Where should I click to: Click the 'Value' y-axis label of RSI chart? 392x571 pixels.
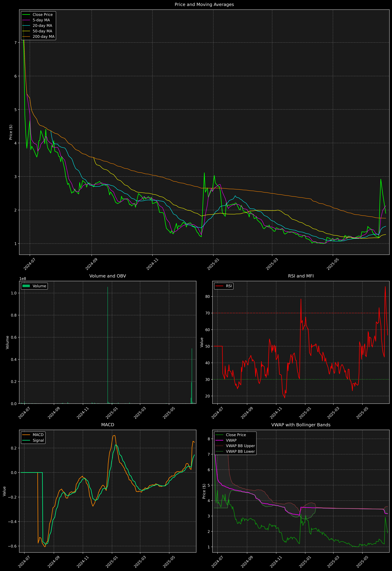pos(202,342)
